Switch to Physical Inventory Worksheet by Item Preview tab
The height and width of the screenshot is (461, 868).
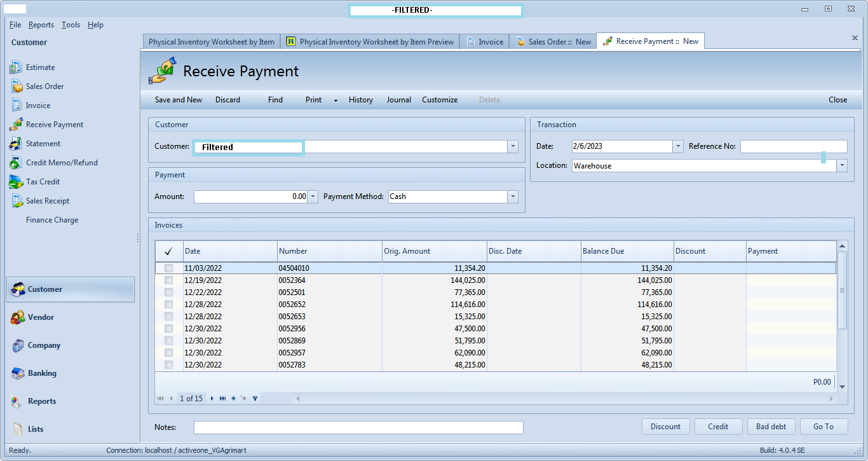pyautogui.click(x=370, y=42)
